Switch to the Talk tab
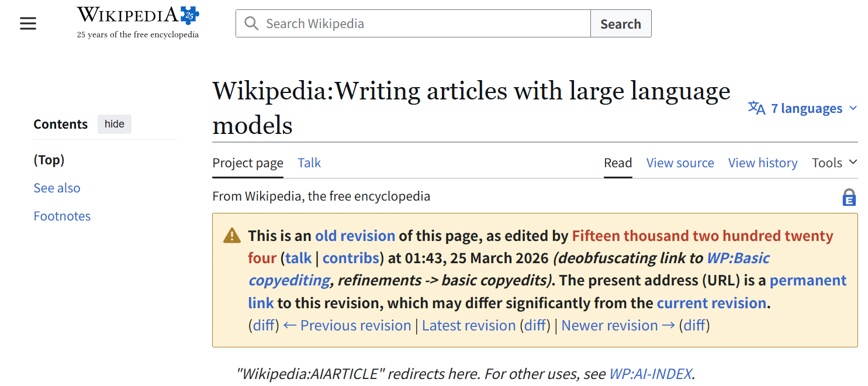868x386 pixels. tap(309, 163)
